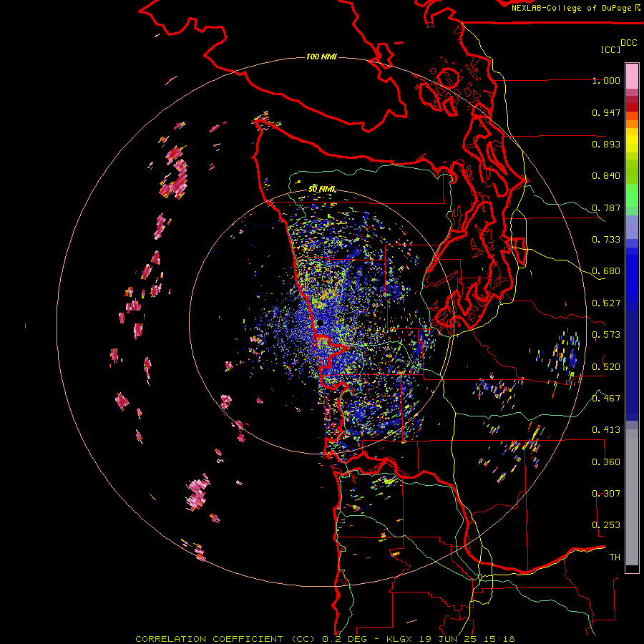Click the pink top of color bar
Image resolution: width=644 pixels, height=644 pixels.
click(632, 76)
